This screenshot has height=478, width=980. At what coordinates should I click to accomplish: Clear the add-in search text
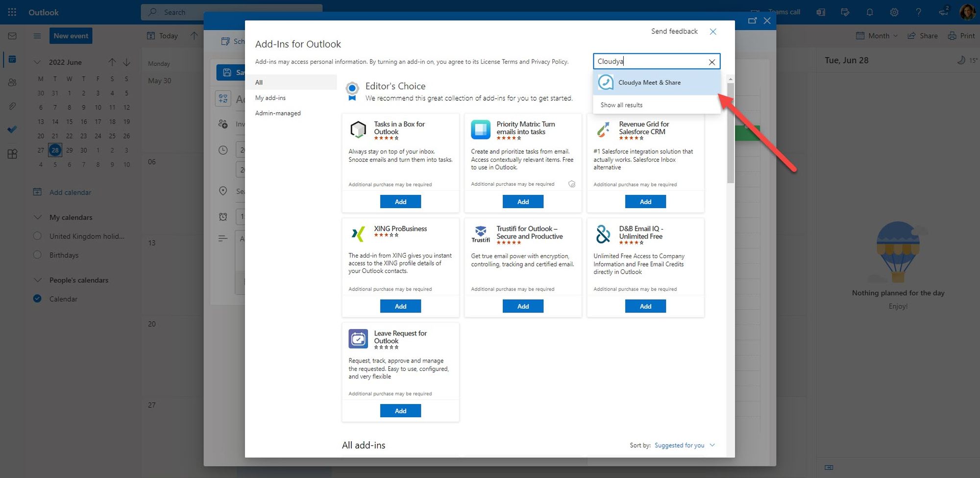[x=712, y=62]
